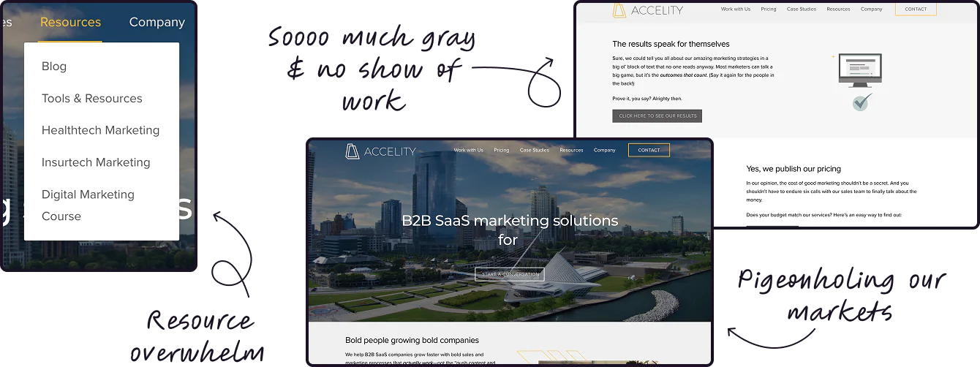
Task: Click the Contact button in the cityscape header
Action: (x=649, y=151)
